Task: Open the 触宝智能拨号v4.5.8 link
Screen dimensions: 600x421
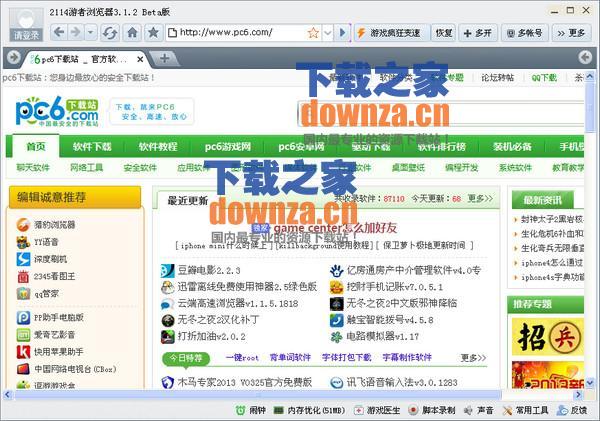Action: tap(390, 320)
